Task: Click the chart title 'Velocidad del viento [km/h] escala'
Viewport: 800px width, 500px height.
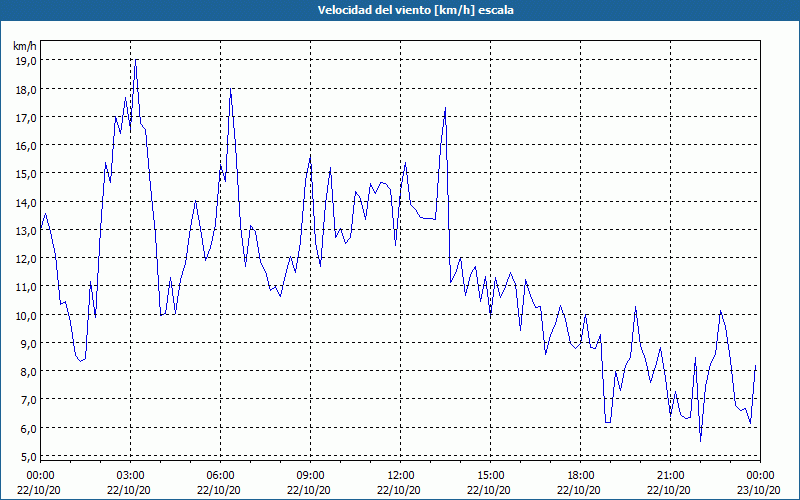Action: (x=415, y=10)
